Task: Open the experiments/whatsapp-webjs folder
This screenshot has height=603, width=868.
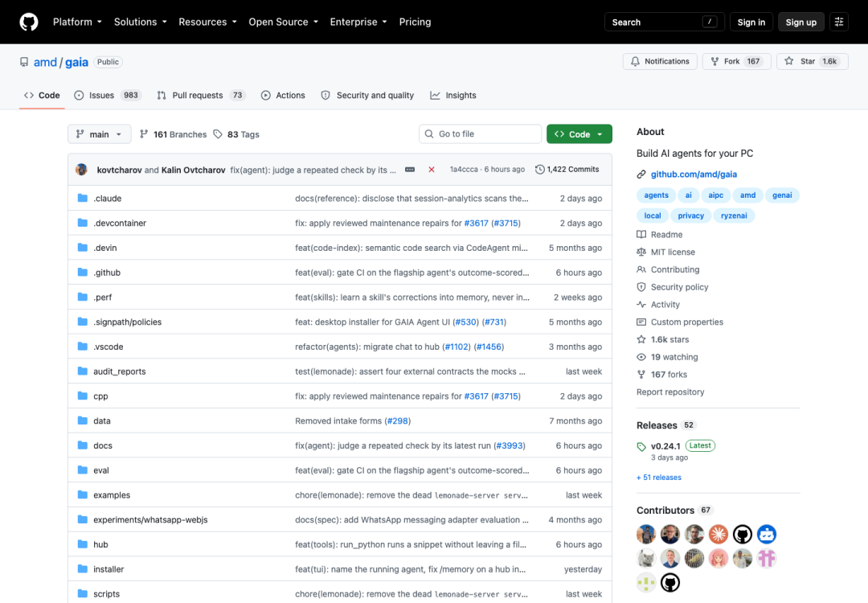Action: pos(150,520)
